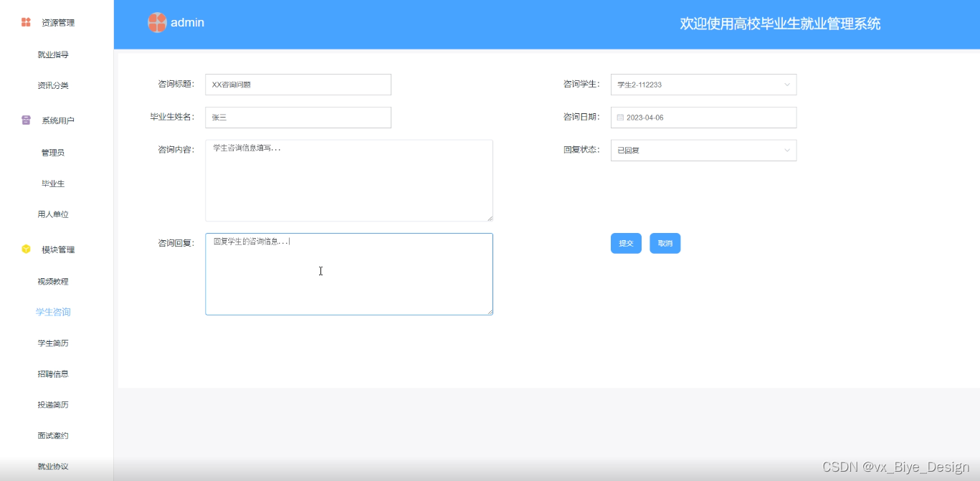This screenshot has height=481, width=980.
Task: Select the 已回复 combo box value
Action: pos(703,151)
